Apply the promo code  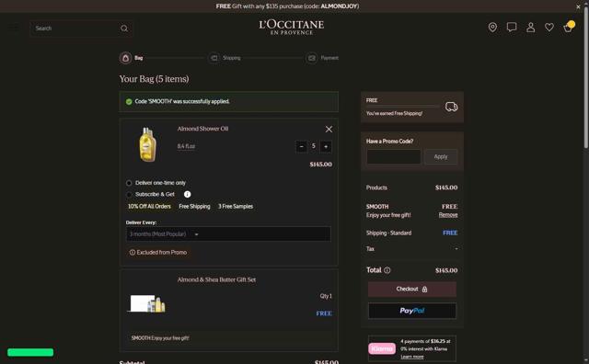tap(441, 156)
